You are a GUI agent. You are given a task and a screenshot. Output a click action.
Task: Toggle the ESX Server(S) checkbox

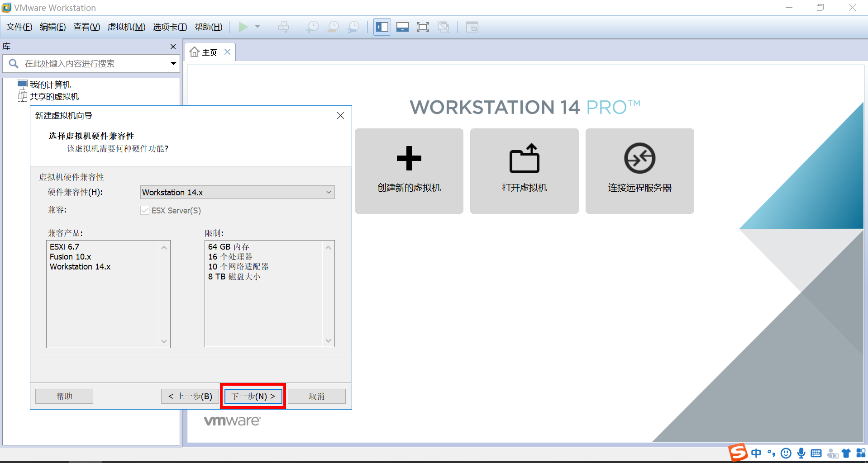(145, 210)
